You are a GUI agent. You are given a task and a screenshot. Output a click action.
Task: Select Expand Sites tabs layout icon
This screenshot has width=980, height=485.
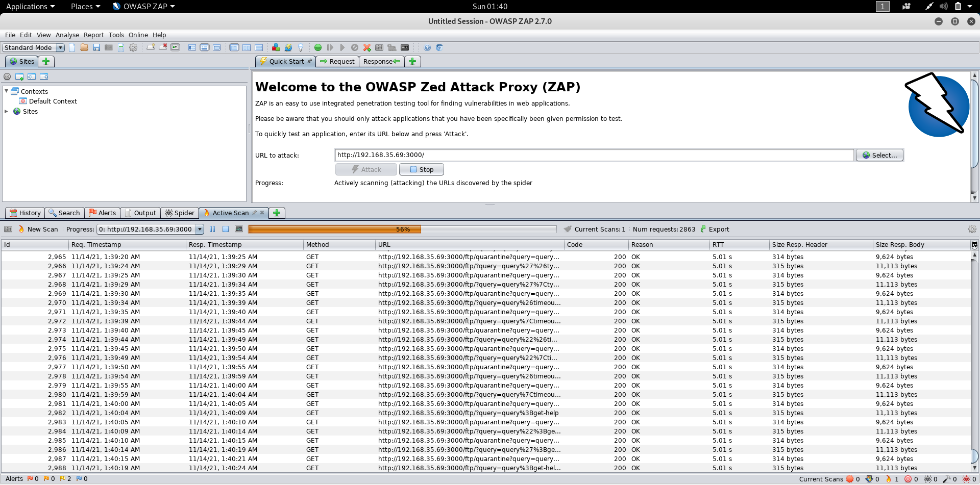coord(192,47)
